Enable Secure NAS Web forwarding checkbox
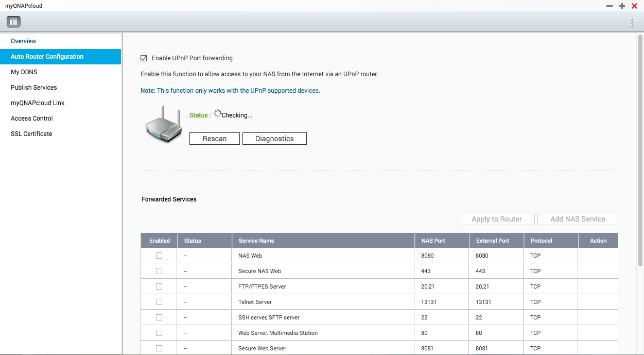Image resolution: width=644 pixels, height=355 pixels. tap(159, 271)
